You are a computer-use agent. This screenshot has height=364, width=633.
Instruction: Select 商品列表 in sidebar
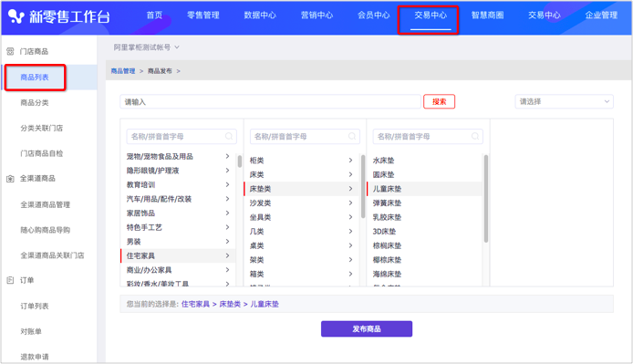[x=35, y=78]
